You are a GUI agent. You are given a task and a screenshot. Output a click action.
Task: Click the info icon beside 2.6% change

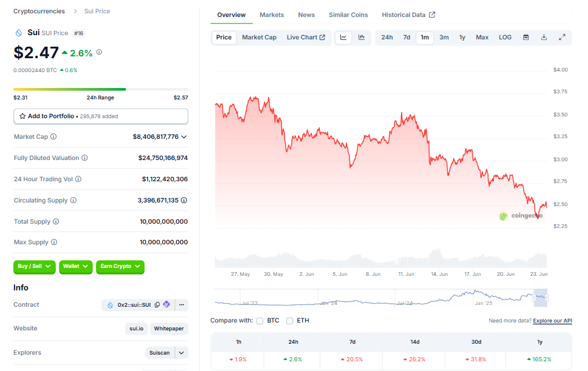(99, 52)
